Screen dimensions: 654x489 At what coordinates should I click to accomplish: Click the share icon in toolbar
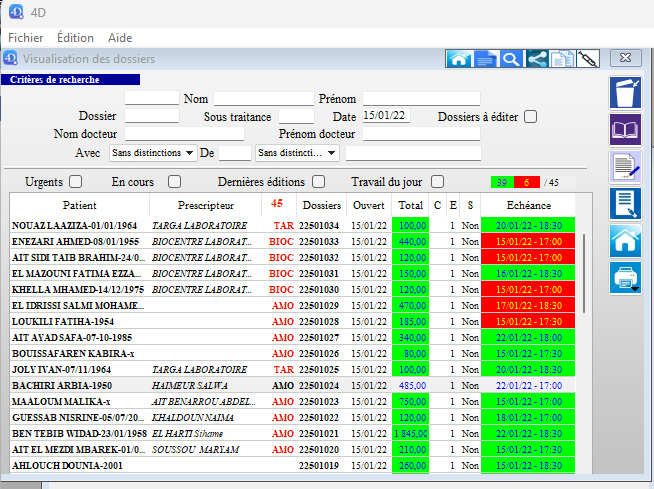click(537, 59)
